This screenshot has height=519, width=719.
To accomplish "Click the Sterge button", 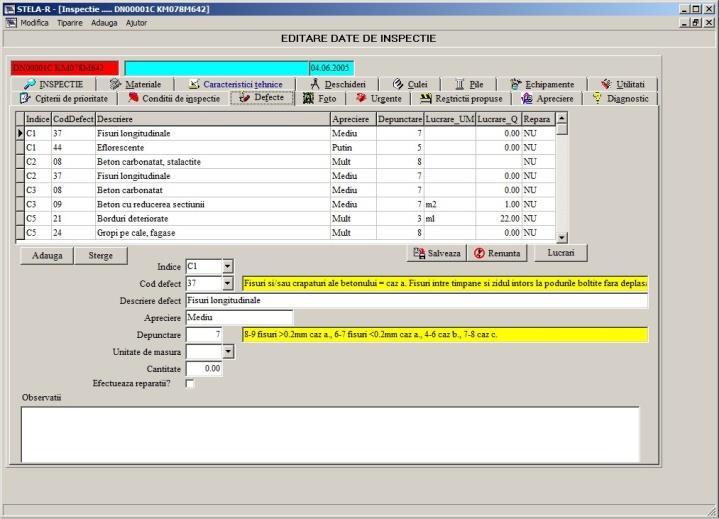I will coord(100,255).
